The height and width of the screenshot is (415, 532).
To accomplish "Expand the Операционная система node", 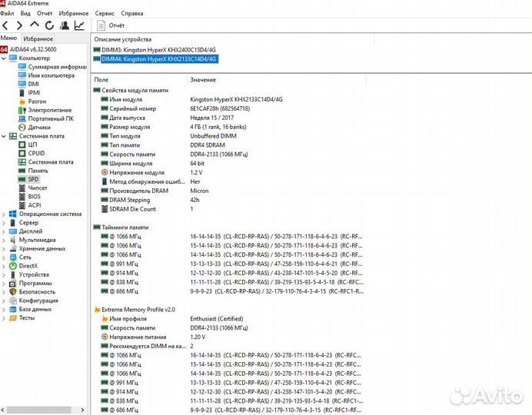I will pyautogui.click(x=4, y=214).
